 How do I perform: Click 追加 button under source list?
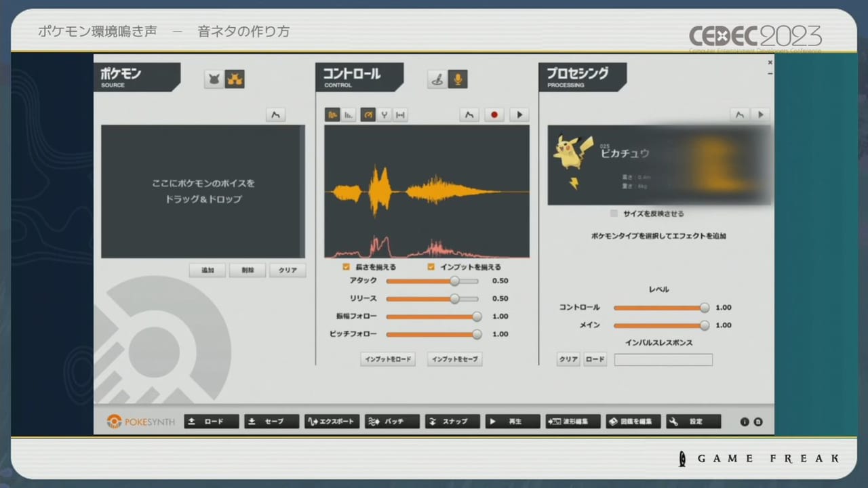208,270
